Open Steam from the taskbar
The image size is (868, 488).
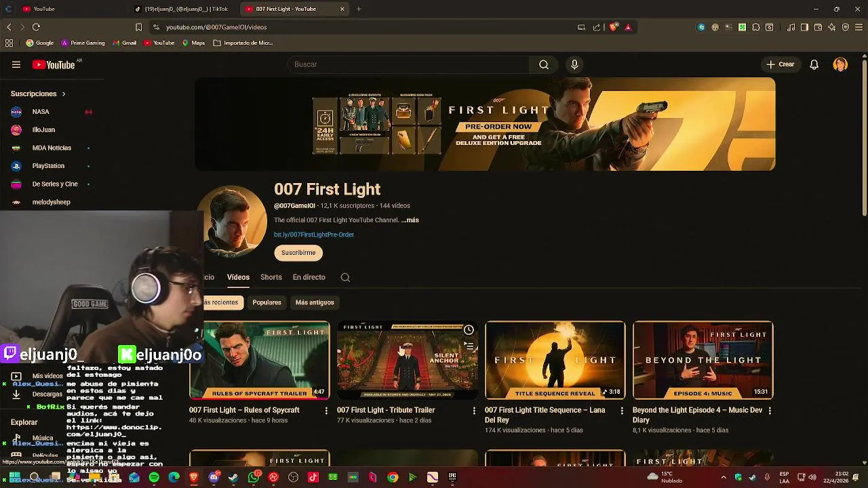(x=233, y=478)
